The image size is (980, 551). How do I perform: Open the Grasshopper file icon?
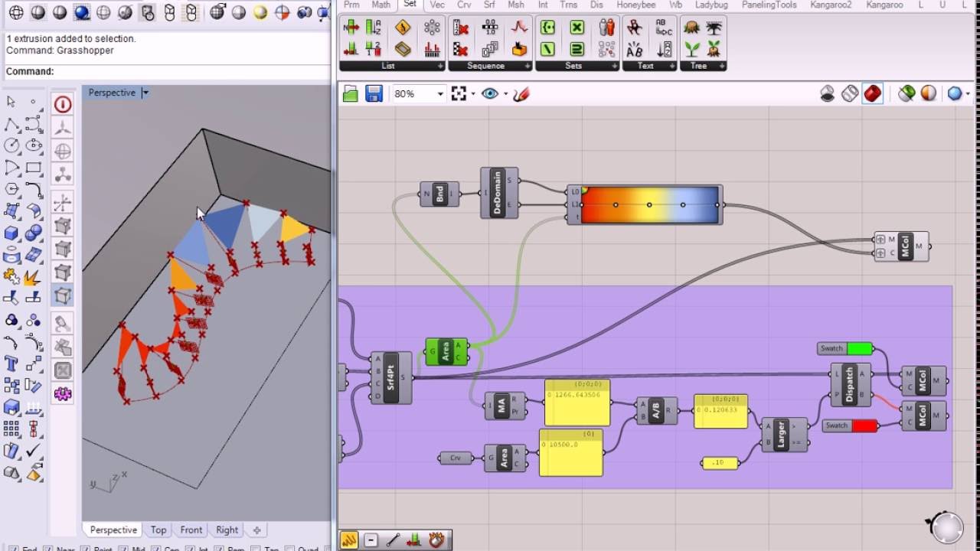[351, 94]
